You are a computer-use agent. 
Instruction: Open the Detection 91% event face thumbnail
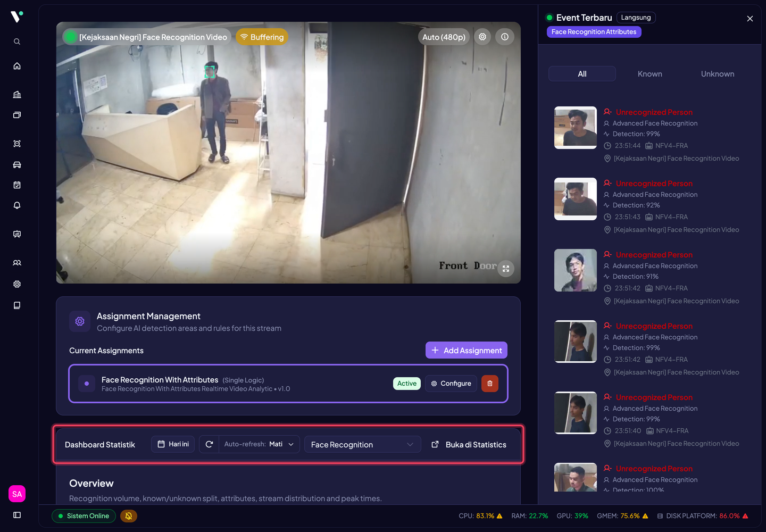tap(576, 270)
